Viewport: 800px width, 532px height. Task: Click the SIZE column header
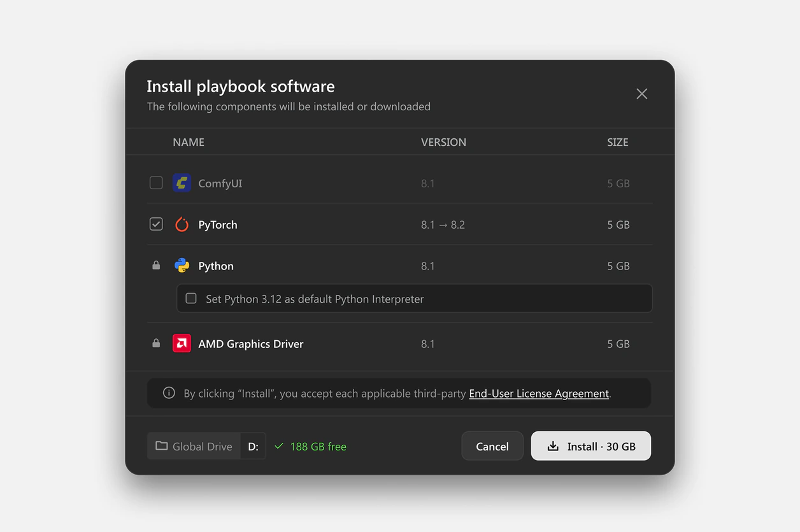coord(618,142)
